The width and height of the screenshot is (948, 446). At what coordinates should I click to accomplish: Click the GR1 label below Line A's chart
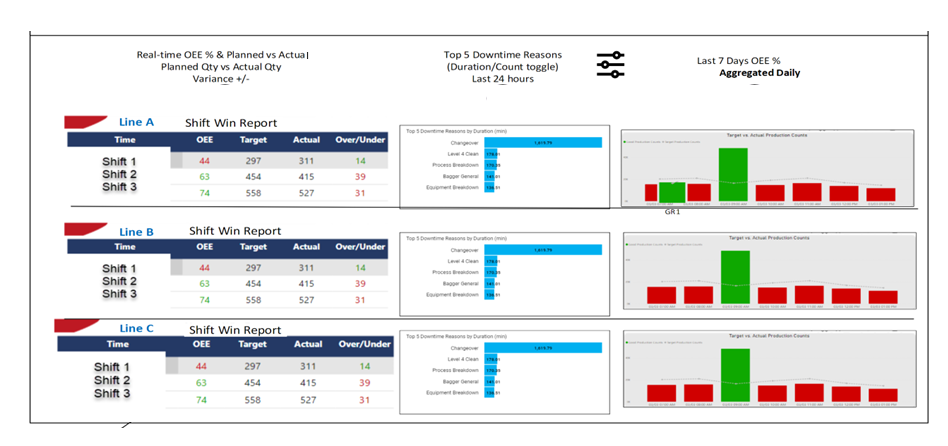[x=672, y=212]
